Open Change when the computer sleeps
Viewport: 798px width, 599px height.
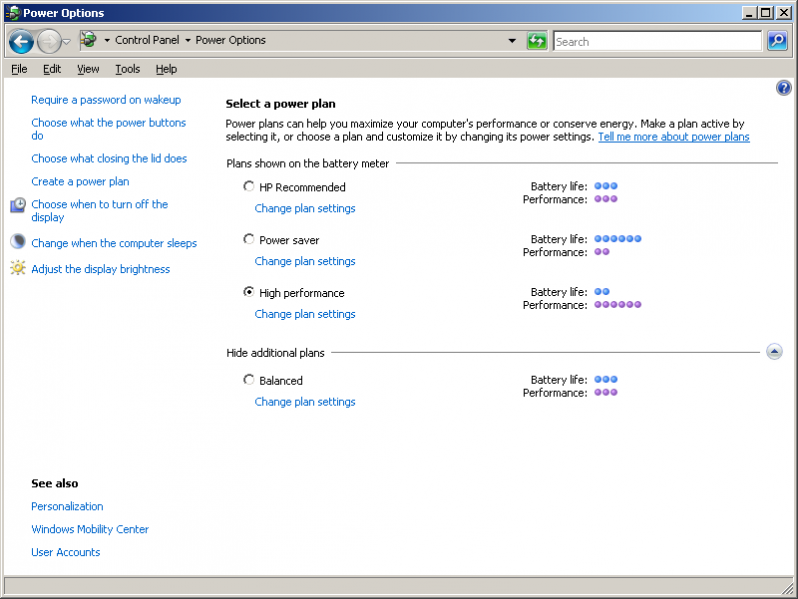(114, 243)
